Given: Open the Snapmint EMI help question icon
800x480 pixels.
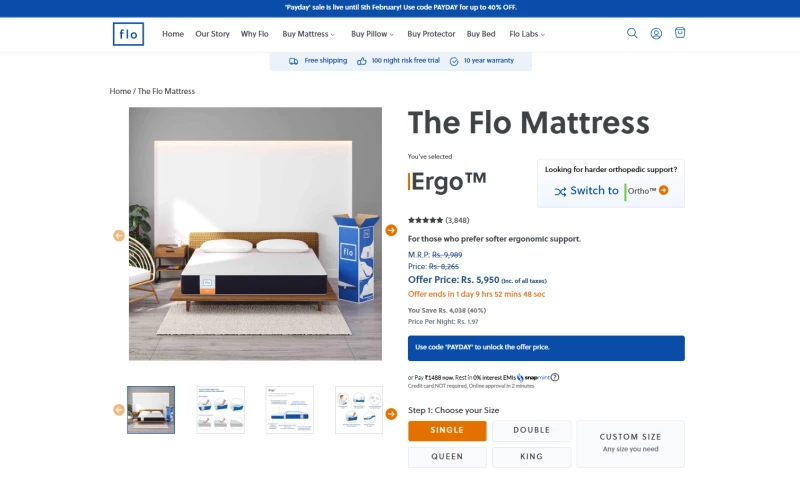Looking at the screenshot, I should tap(555, 377).
